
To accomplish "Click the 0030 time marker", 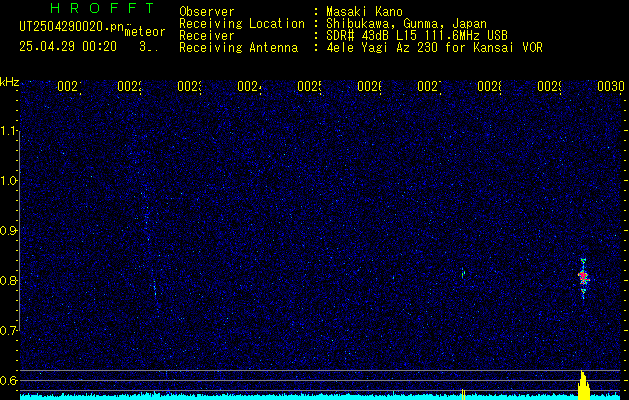I will coord(611,86).
